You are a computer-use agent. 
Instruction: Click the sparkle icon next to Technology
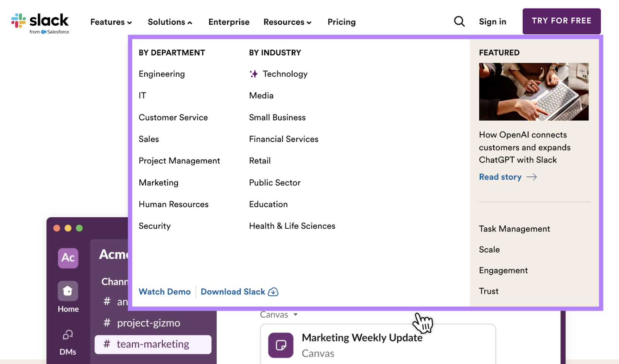point(253,73)
